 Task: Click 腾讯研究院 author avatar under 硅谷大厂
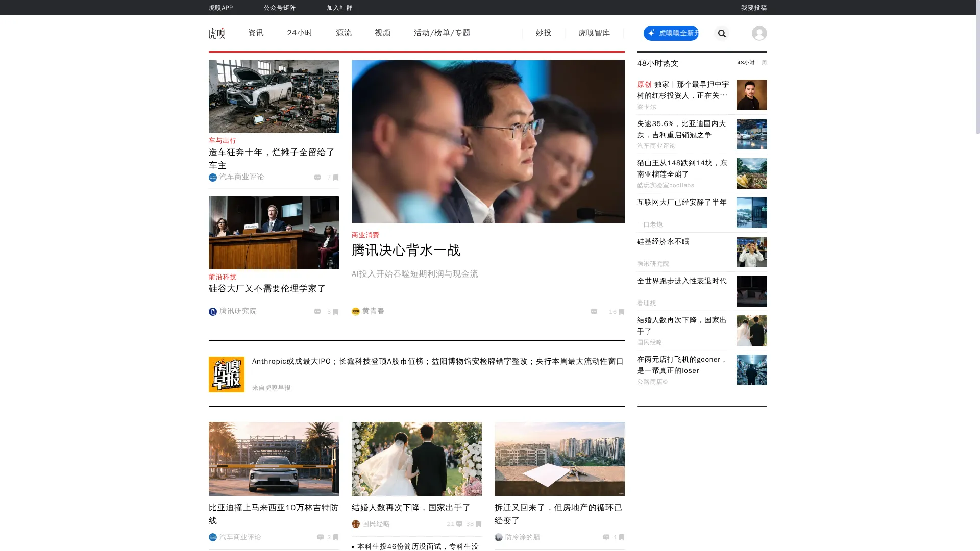point(213,312)
